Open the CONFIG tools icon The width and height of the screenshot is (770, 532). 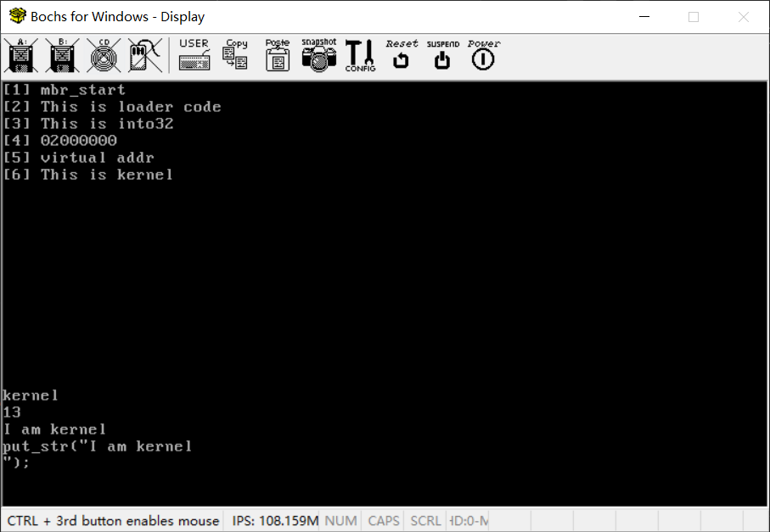pos(360,55)
